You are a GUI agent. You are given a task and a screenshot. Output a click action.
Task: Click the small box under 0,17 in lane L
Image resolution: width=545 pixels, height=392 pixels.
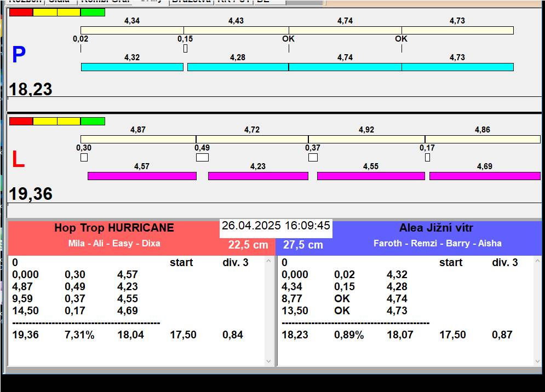427,158
